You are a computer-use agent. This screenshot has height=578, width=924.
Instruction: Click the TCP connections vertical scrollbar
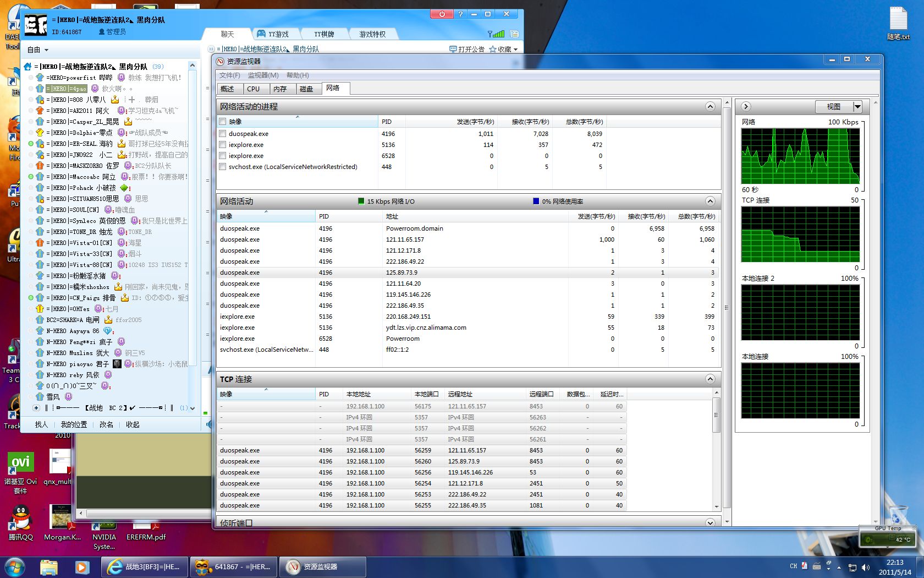click(x=716, y=450)
